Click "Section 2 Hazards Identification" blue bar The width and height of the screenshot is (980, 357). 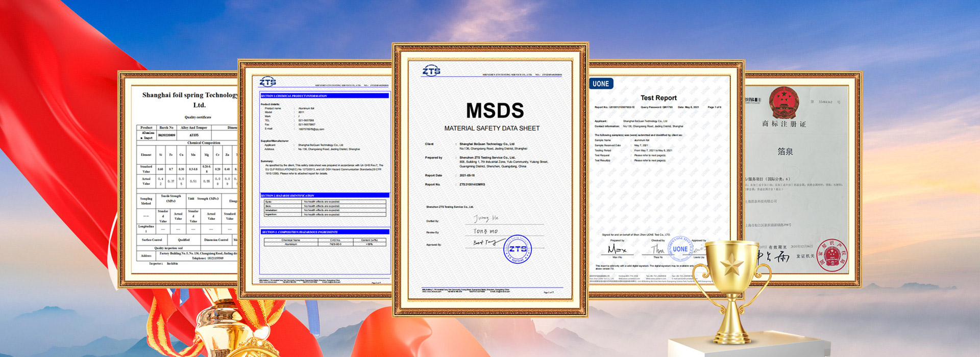pos(325,195)
